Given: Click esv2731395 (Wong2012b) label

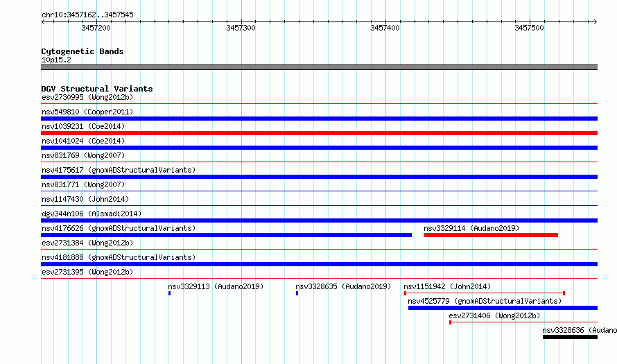Looking at the screenshot, I should [87, 272].
